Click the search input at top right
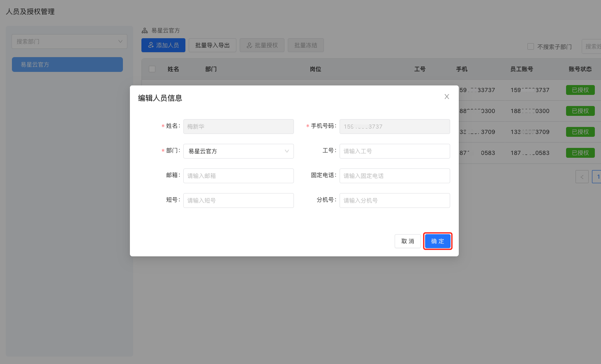Screen dimensions: 601x364 592,46
